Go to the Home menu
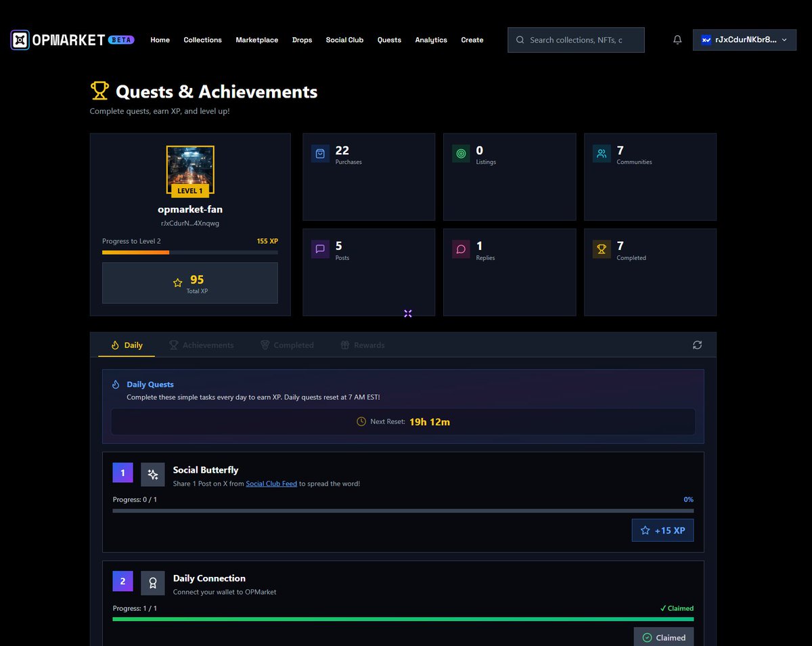This screenshot has width=812, height=646. pos(160,40)
